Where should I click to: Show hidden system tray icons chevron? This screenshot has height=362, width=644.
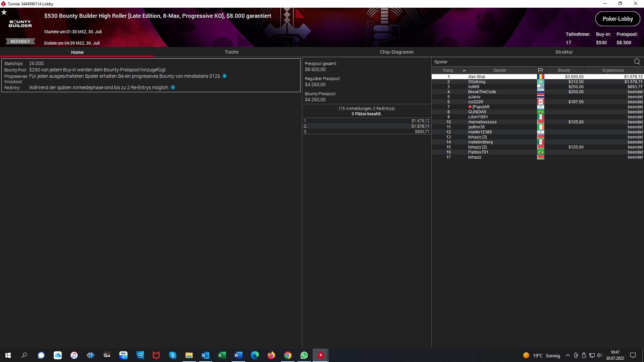[568, 356]
